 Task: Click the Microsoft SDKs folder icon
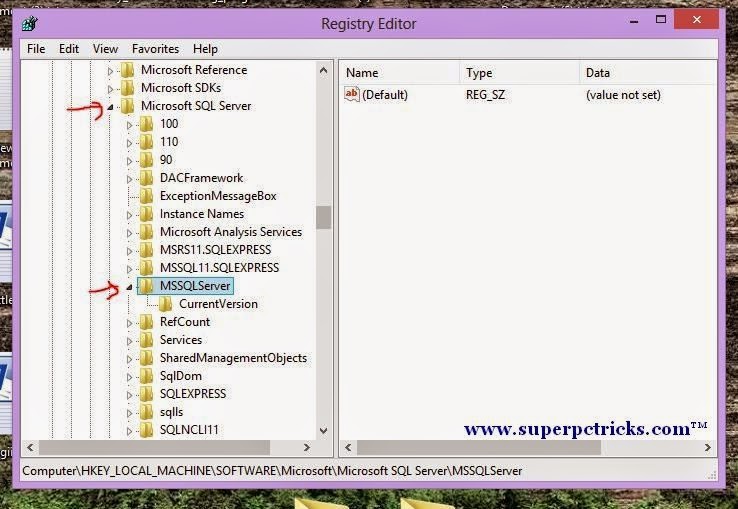pos(128,88)
